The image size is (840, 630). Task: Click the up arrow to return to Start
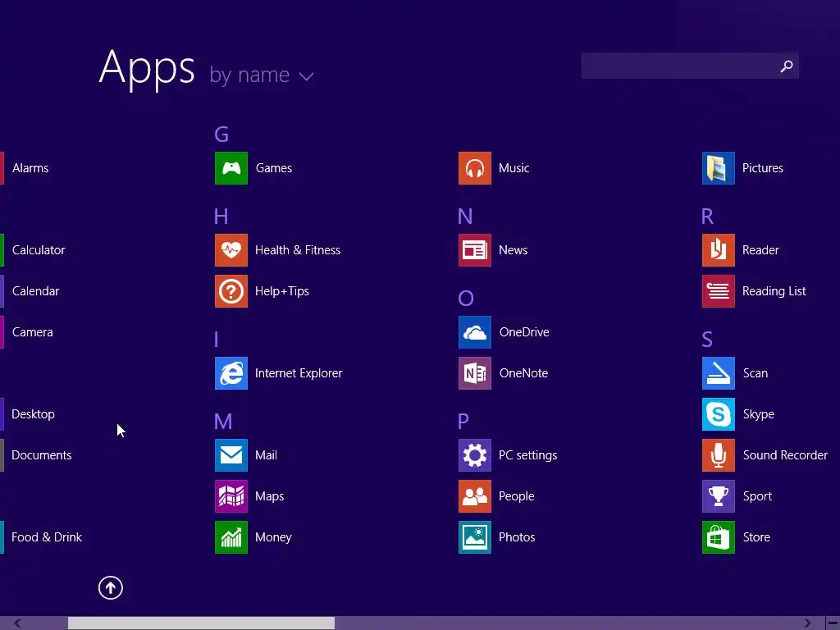(x=111, y=587)
